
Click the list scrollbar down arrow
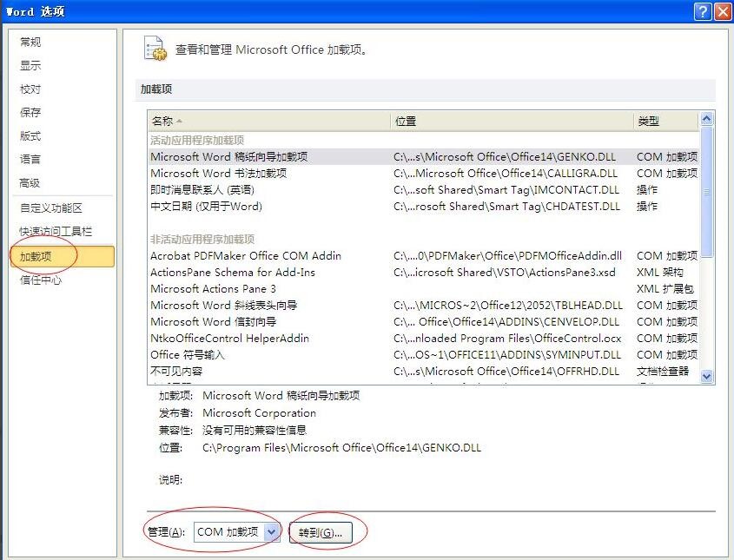pos(707,376)
